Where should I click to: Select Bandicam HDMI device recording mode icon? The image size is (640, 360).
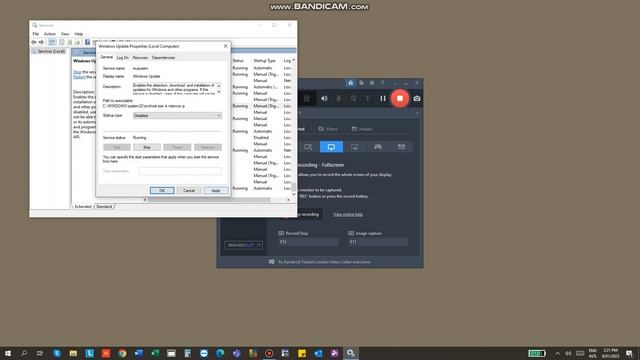click(x=401, y=147)
